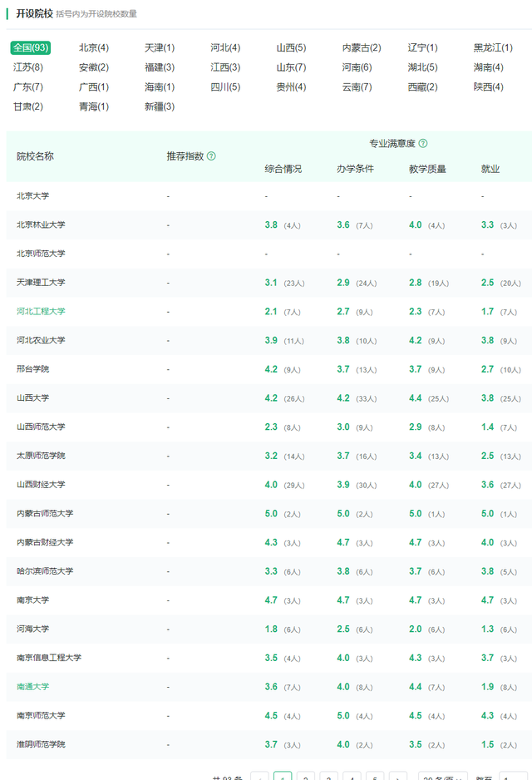Open the 淮阴师范学院 school entry

point(41,744)
